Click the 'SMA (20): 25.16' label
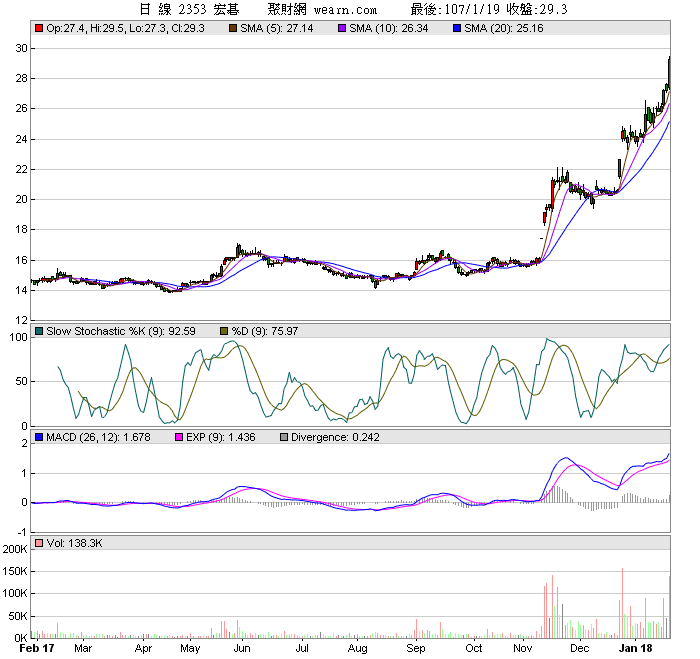 tap(504, 28)
